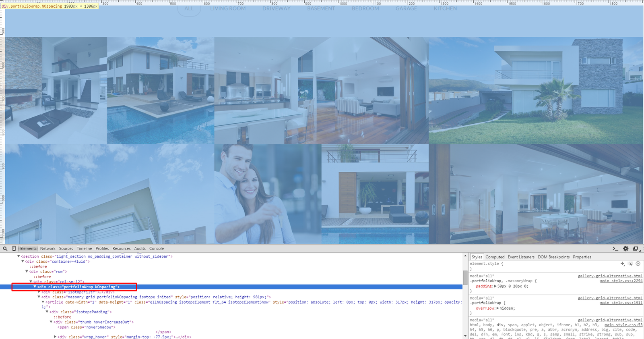Screen dimensions: 644x339
Task: Collapse the portfolioWrap NOspacing div node
Action: tap(35, 287)
